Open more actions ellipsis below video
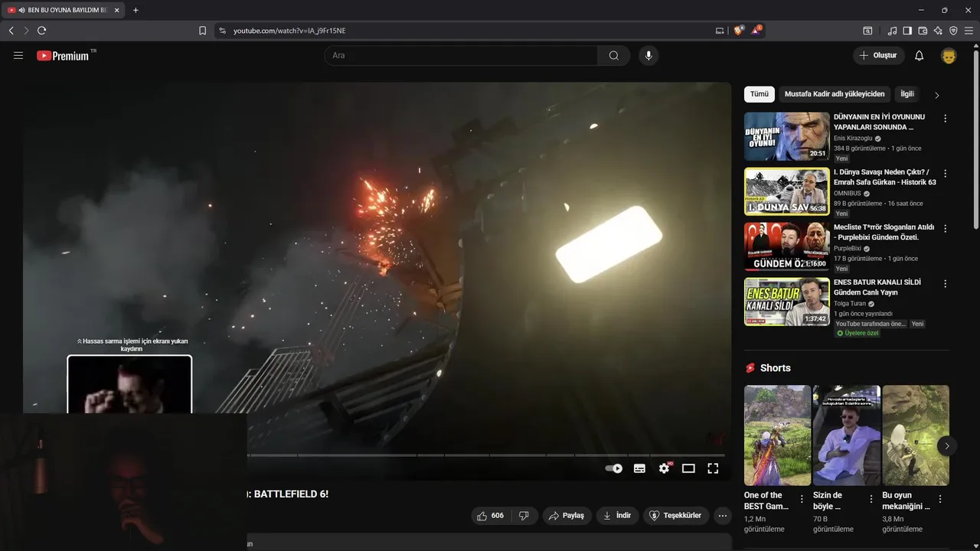The width and height of the screenshot is (980, 551). click(723, 516)
